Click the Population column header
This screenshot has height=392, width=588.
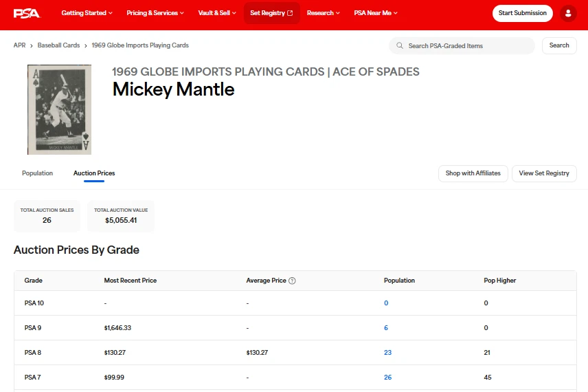399,281
